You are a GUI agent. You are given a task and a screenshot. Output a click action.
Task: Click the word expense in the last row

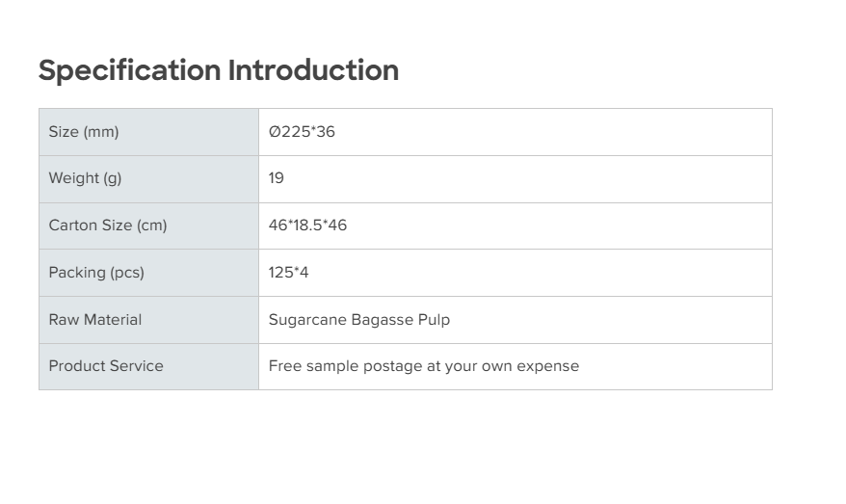coord(548,366)
